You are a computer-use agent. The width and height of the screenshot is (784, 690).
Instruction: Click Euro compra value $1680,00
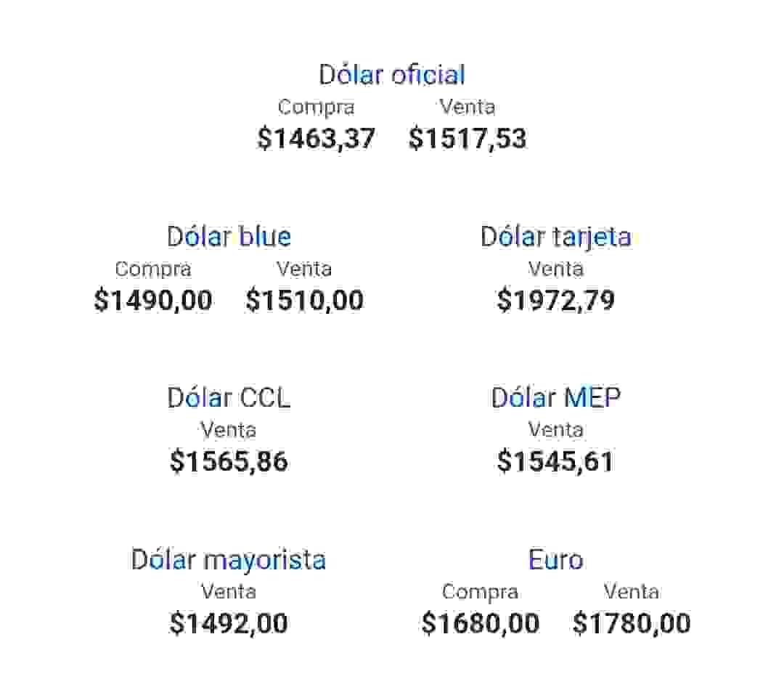click(x=481, y=624)
